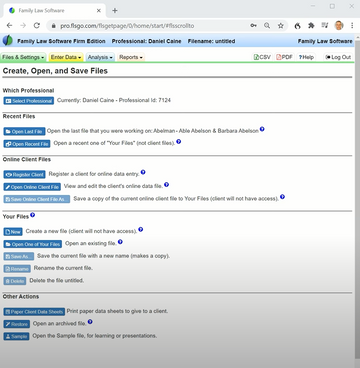Image resolution: width=360 pixels, height=368 pixels.
Task: Go forward in browser history
Action: 23,26
